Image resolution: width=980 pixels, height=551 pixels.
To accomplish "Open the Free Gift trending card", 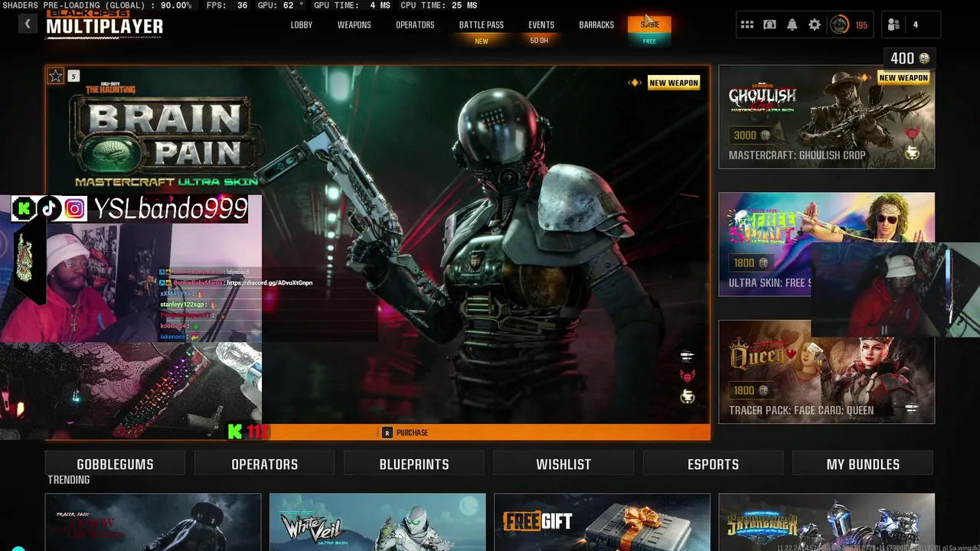I will pos(602,522).
